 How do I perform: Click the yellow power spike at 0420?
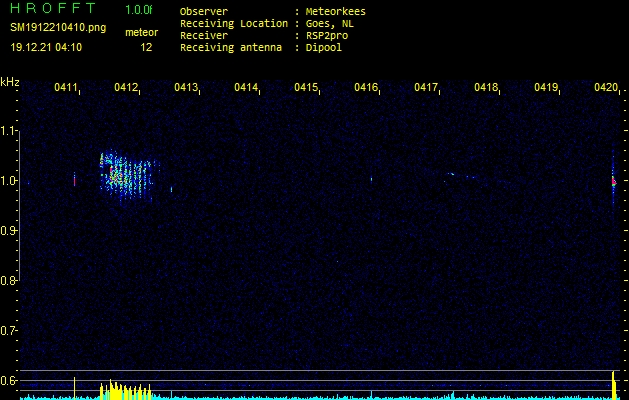614,385
